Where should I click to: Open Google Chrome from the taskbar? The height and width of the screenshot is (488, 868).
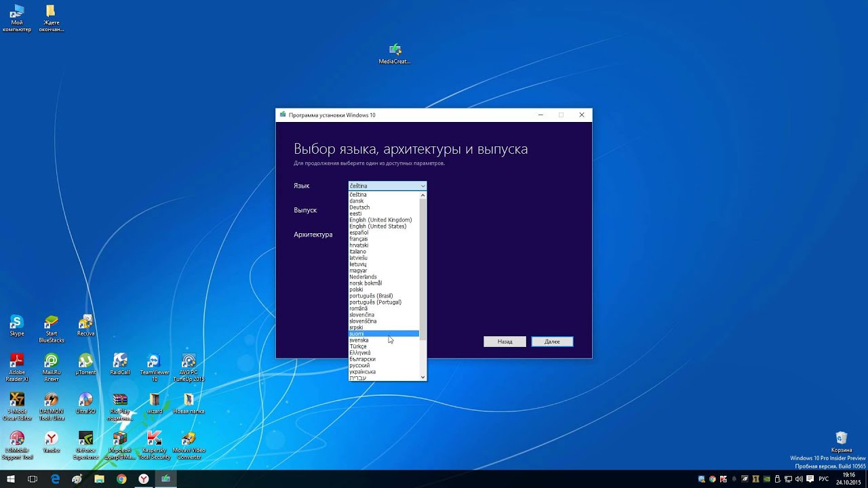click(x=121, y=479)
